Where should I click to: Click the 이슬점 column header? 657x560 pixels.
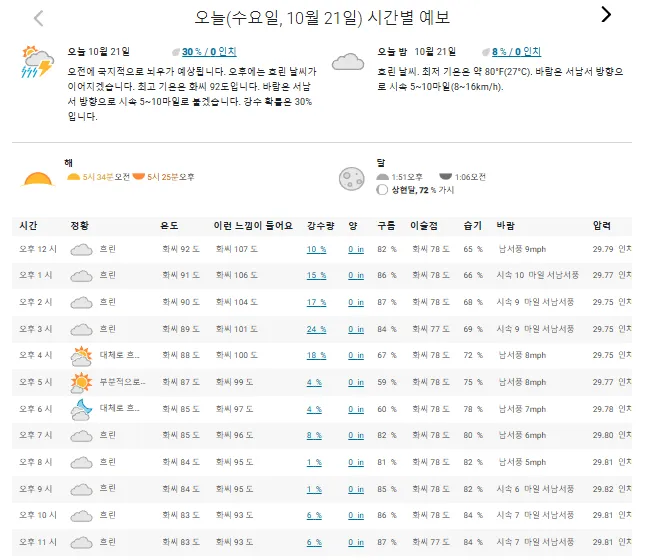(424, 226)
